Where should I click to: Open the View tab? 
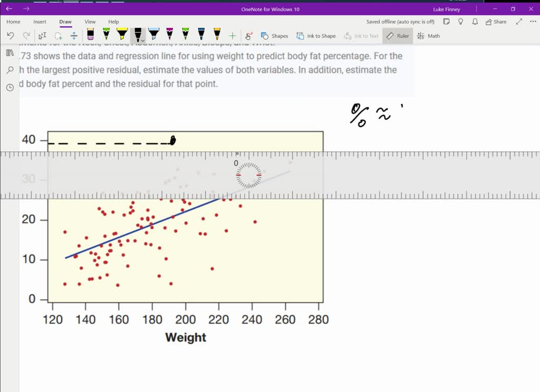coord(90,22)
